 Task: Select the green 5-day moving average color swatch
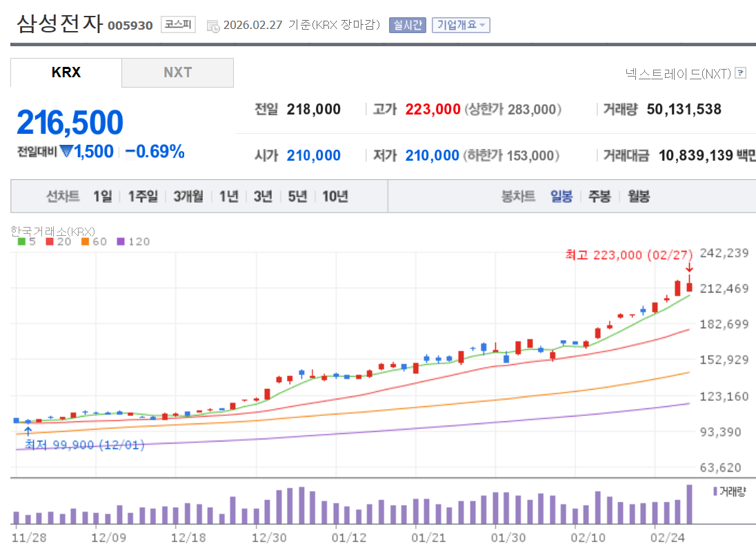[x=21, y=242]
